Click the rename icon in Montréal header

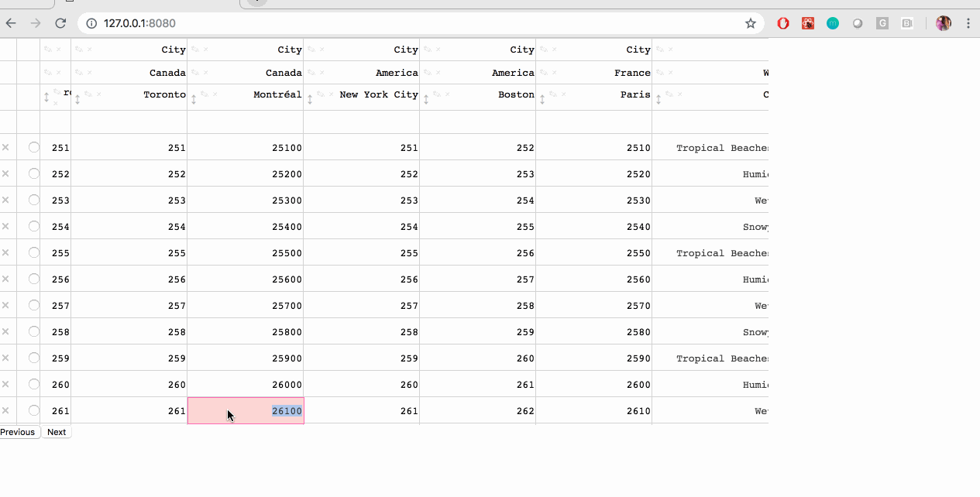click(x=205, y=94)
